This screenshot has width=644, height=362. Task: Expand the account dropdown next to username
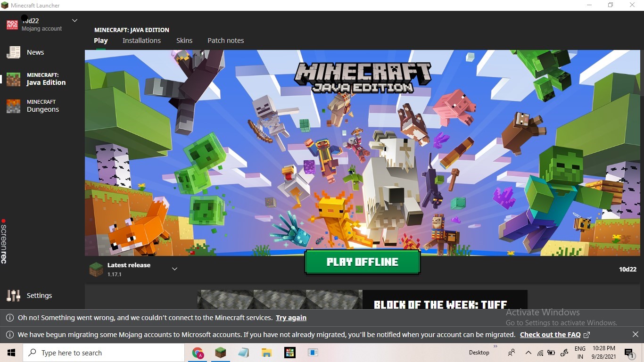tap(74, 21)
